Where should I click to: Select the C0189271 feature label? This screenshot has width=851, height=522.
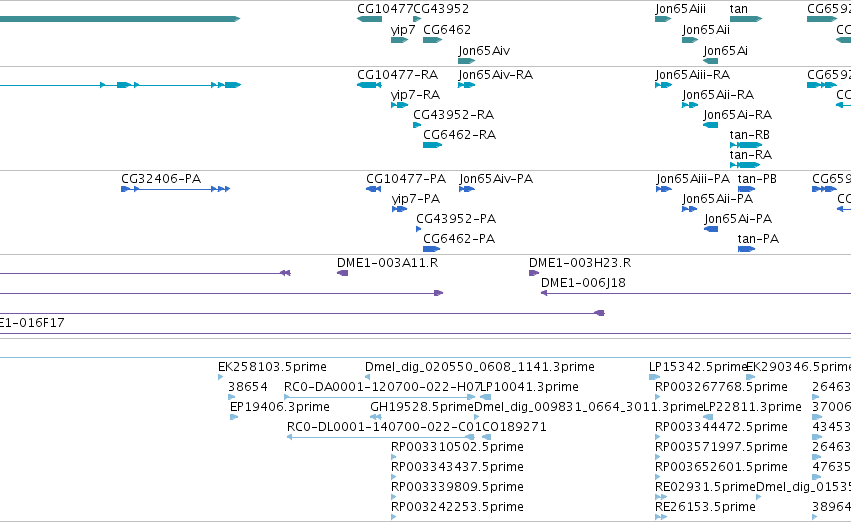pos(514,428)
